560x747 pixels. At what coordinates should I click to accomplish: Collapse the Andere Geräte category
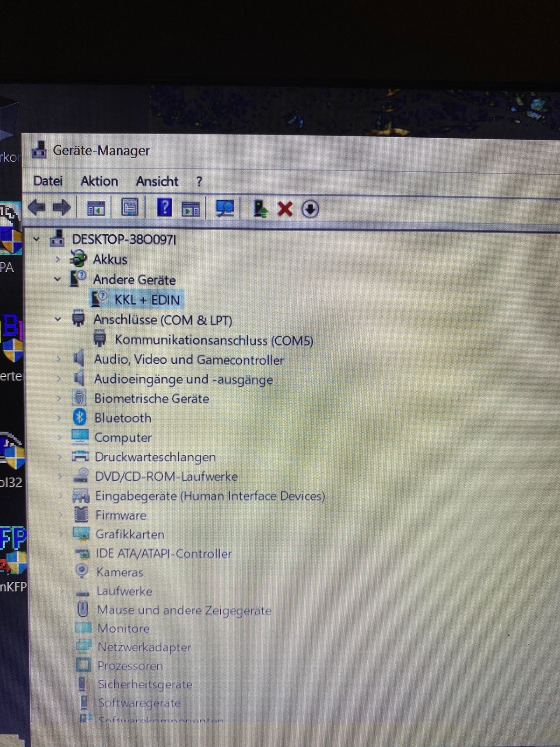(57, 280)
